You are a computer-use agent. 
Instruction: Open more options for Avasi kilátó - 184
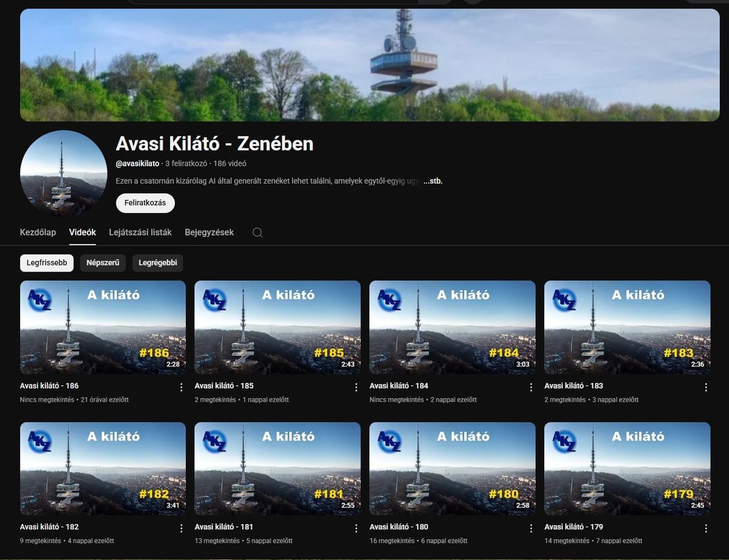point(531,387)
